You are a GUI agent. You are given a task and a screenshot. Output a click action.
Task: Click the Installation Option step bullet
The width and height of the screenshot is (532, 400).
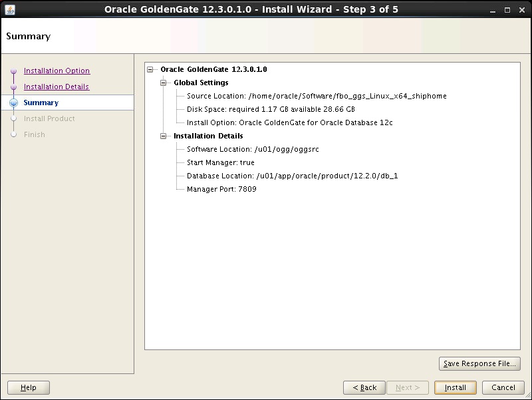[13, 71]
